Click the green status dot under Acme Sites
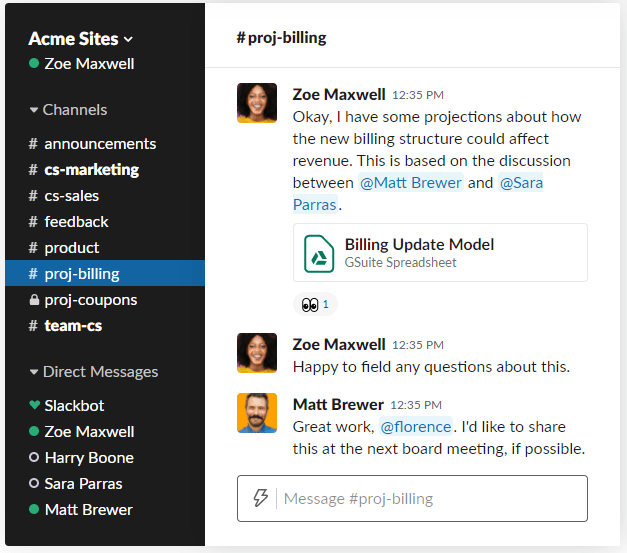Viewport: 627px width, 553px height. pyautogui.click(x=34, y=63)
